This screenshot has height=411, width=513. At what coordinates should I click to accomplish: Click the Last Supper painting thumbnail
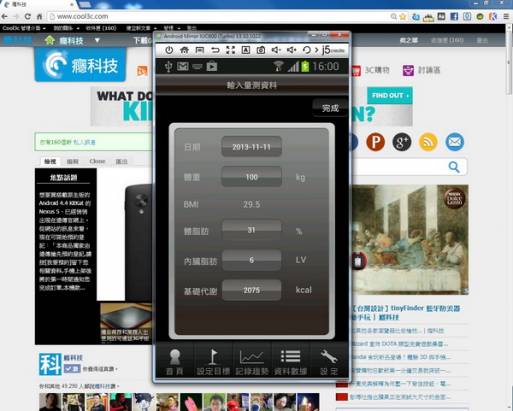410,240
